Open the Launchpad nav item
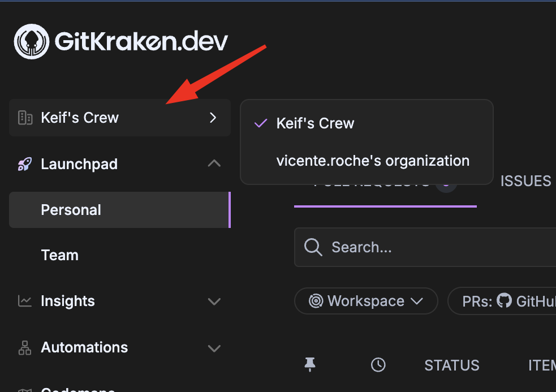This screenshot has width=556, height=392. coord(79,164)
